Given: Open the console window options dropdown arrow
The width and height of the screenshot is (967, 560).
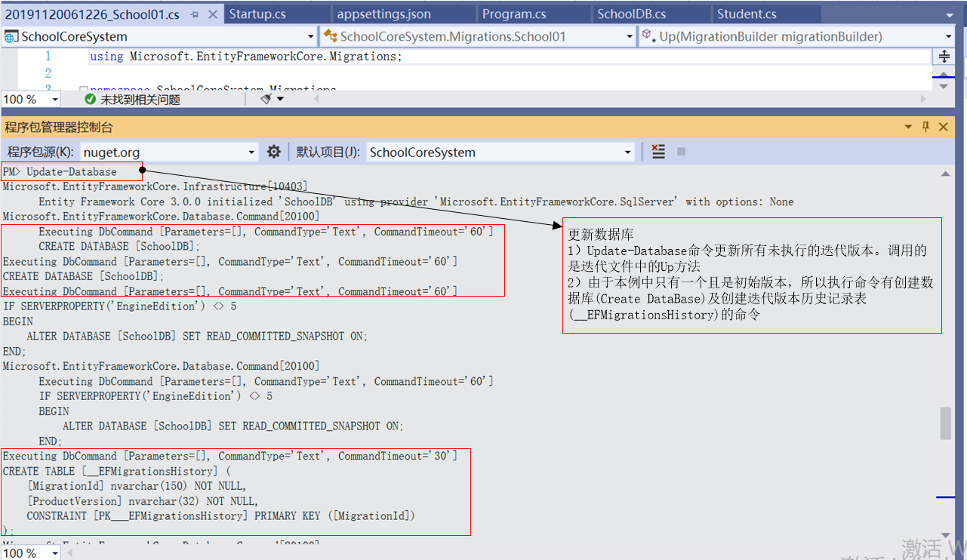Looking at the screenshot, I should [x=909, y=127].
